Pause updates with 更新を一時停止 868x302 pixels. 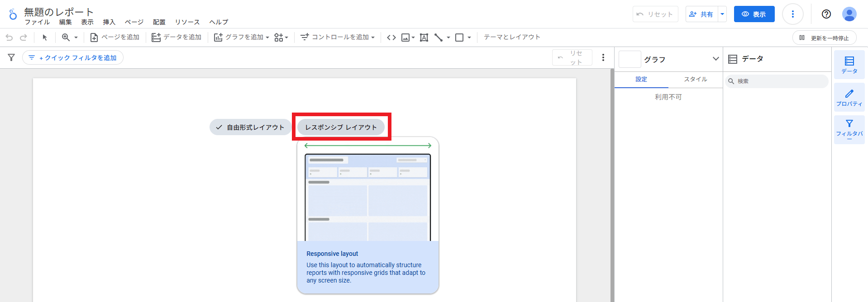point(824,38)
